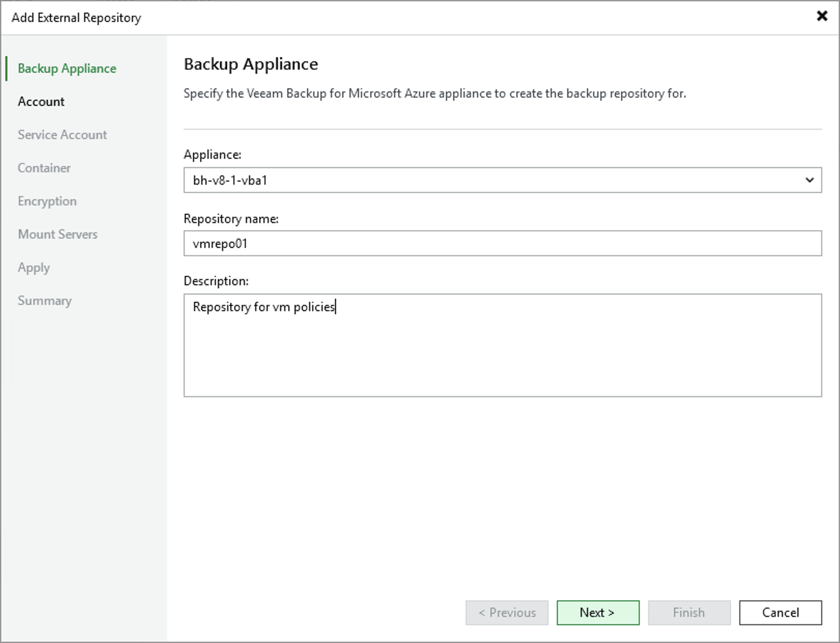Go to the Apply wizard step
The width and height of the screenshot is (840, 643).
34,268
